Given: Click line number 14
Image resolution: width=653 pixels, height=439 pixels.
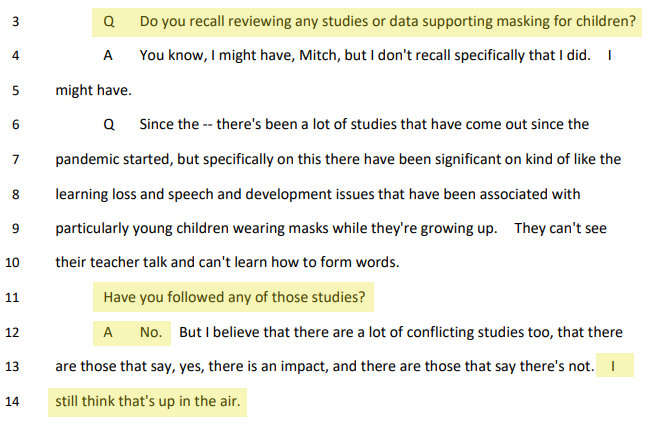Looking at the screenshot, I should (12, 402).
